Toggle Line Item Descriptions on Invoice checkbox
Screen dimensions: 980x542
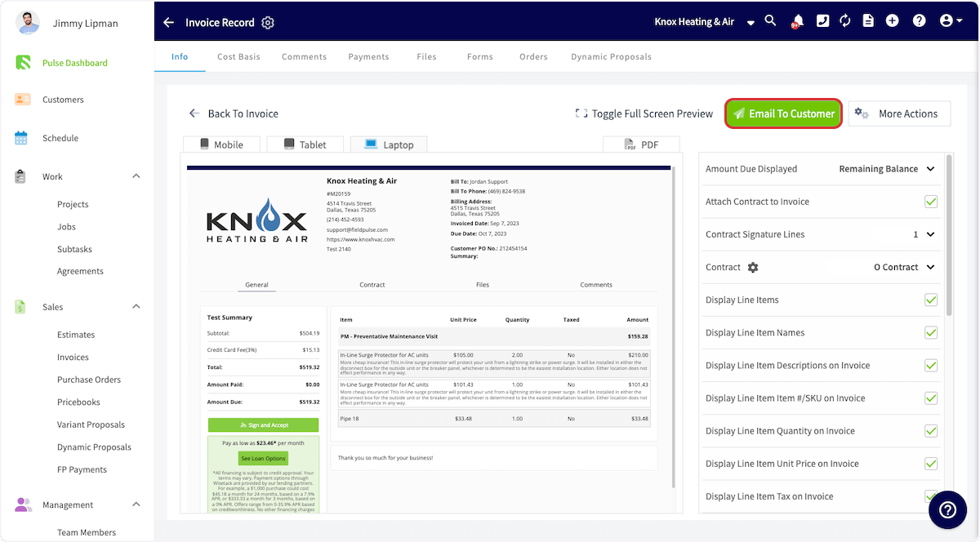point(931,365)
